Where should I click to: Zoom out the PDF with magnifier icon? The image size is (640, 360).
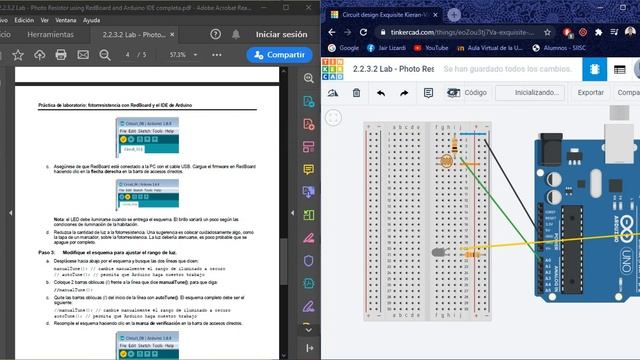pyautogui.click(x=105, y=55)
